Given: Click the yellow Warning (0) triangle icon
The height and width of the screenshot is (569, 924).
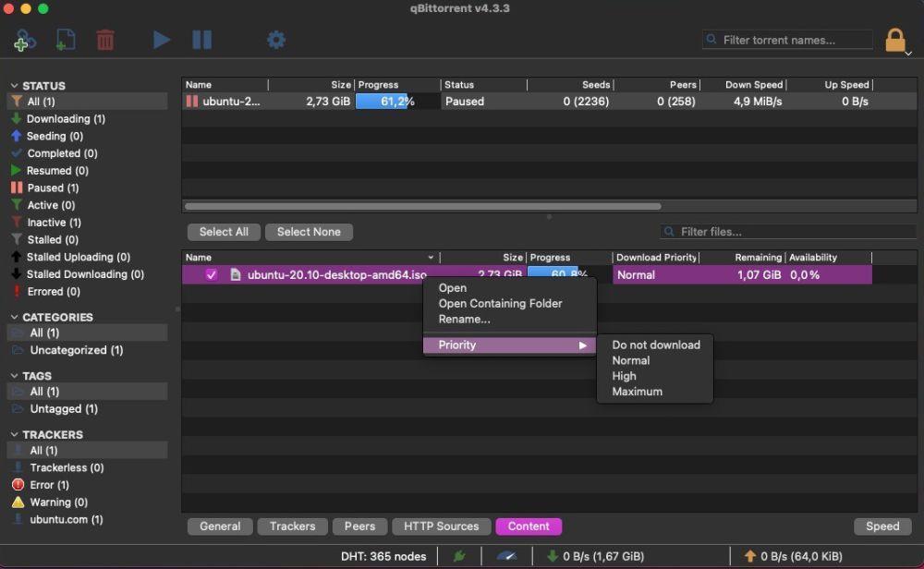Looking at the screenshot, I should 18,502.
